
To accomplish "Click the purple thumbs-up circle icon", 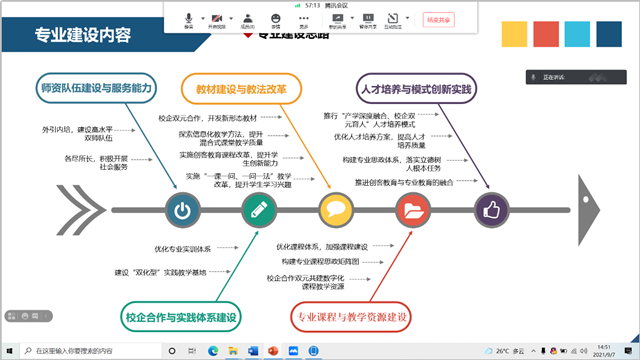I will point(491,210).
